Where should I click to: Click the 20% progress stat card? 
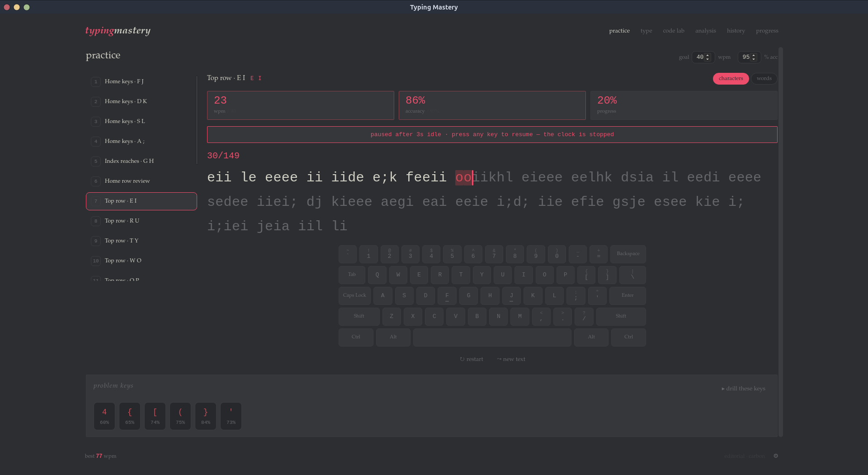point(684,105)
